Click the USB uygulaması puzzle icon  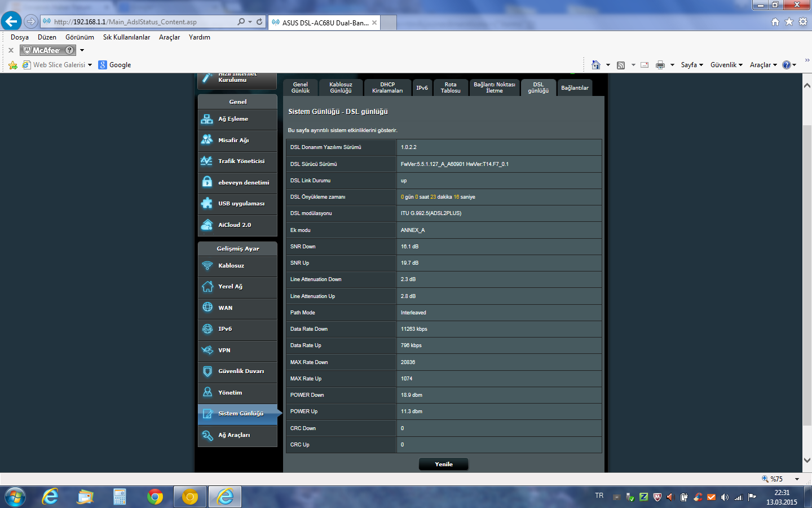pos(207,204)
